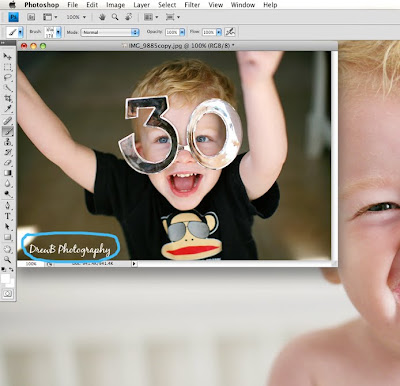Select the Path Selection tool
This screenshot has height=386, width=400.
(x=7, y=227)
